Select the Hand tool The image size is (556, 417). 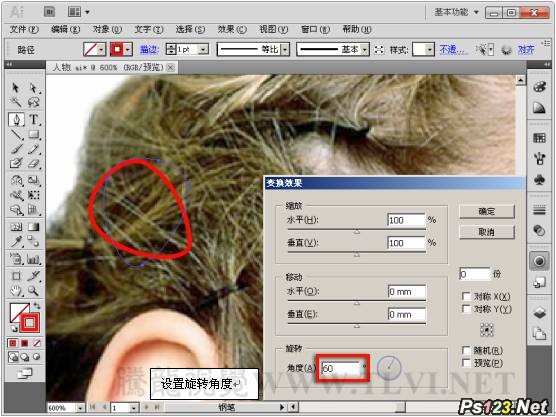[16, 291]
